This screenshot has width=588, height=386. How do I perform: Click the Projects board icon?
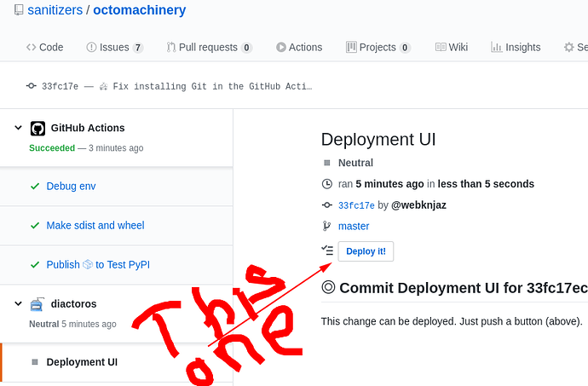(351, 47)
